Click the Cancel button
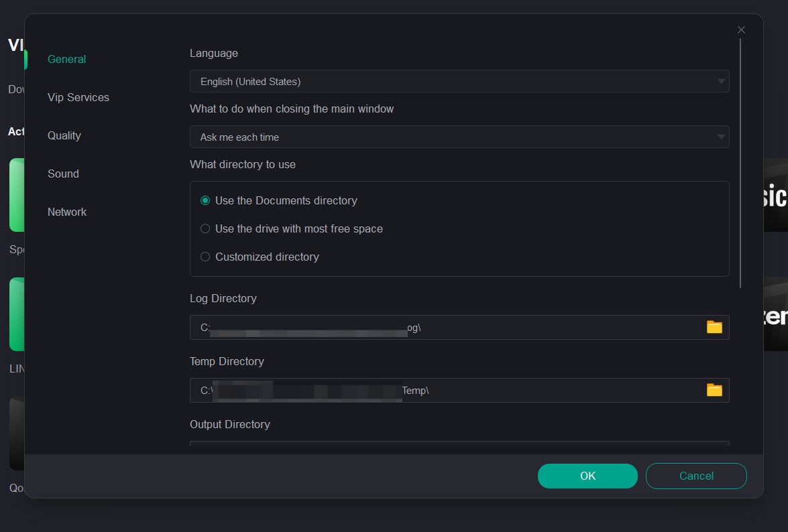 (x=696, y=476)
